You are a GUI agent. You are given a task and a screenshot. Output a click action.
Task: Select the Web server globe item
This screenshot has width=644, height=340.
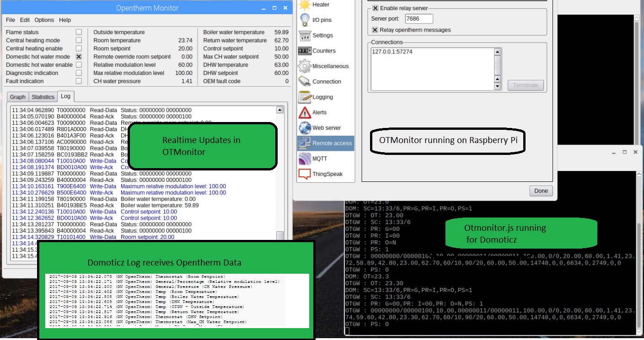point(326,128)
